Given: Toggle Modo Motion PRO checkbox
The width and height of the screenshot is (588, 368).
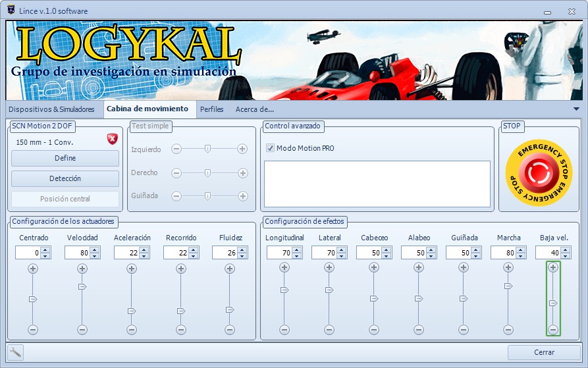Looking at the screenshot, I should [270, 148].
